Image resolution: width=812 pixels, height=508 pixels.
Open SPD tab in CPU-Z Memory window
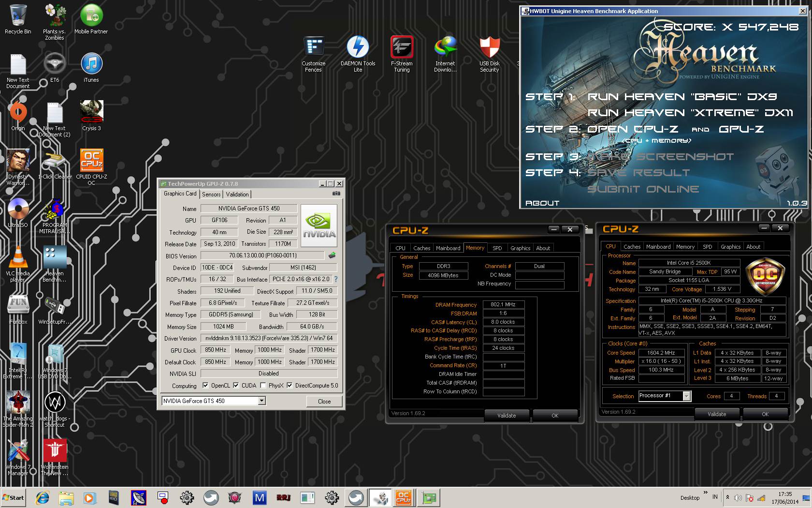[x=497, y=248]
